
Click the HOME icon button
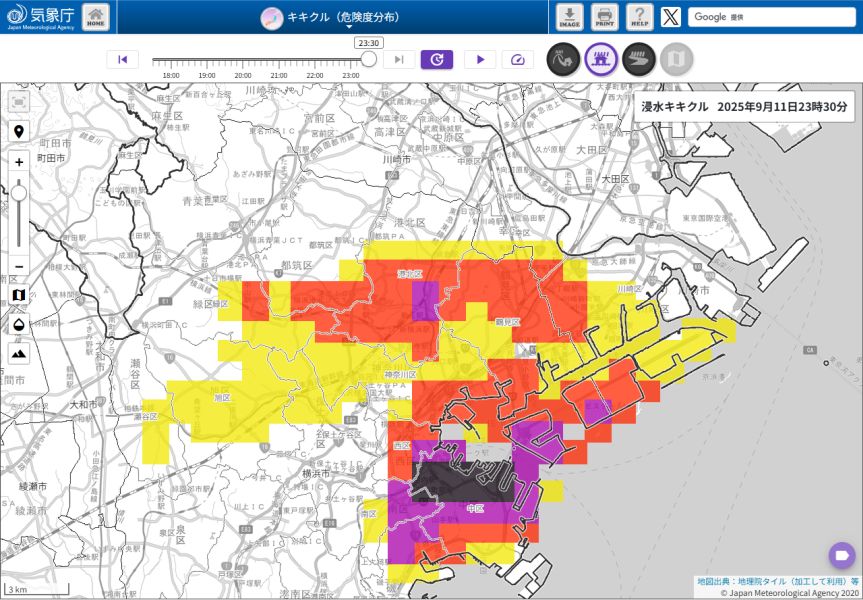coord(96,16)
